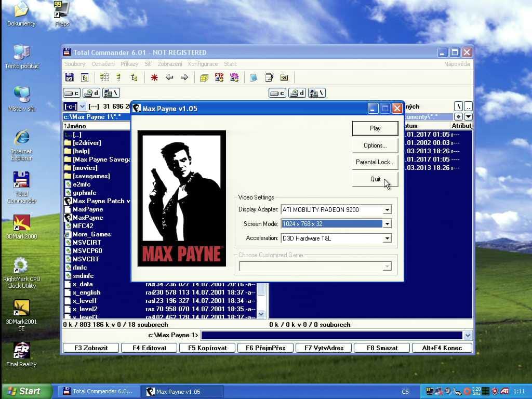
Task: Select the [savegames] folder
Action: pyautogui.click(x=91, y=176)
